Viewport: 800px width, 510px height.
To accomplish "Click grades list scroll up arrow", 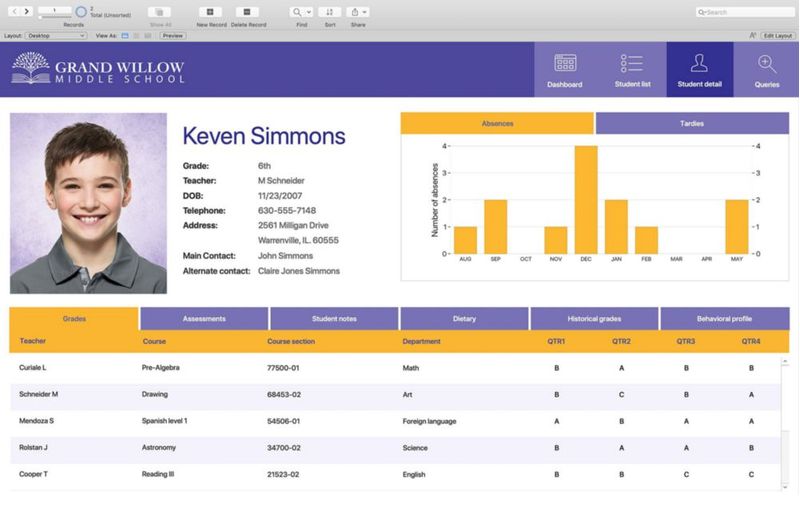I will tap(785, 362).
